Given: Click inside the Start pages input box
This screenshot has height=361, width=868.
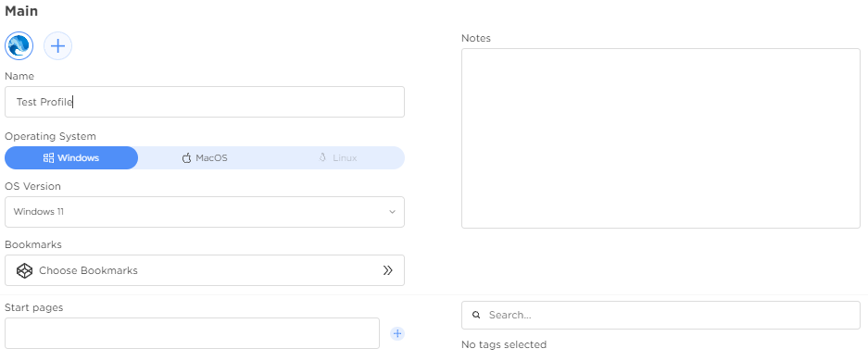Looking at the screenshot, I should (192, 333).
